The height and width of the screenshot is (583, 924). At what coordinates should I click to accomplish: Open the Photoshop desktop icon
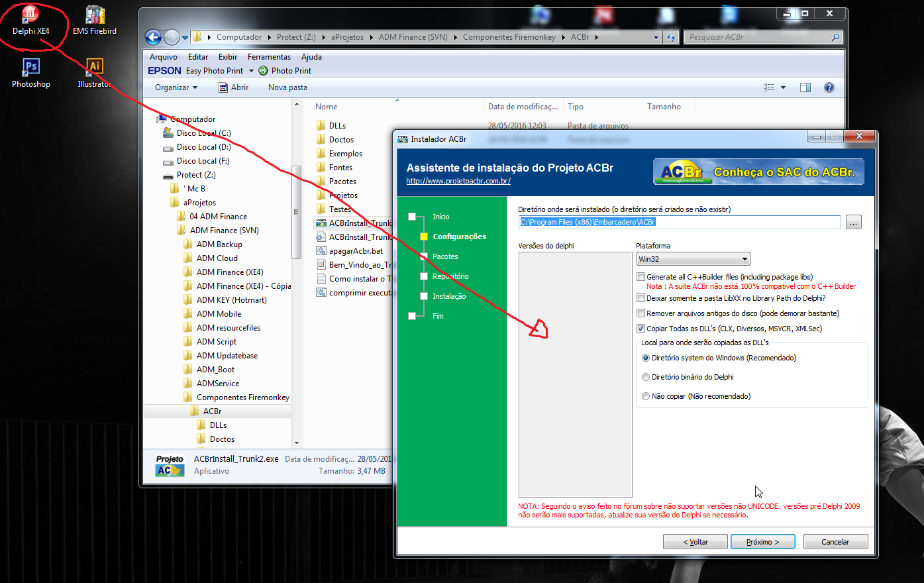pos(30,73)
